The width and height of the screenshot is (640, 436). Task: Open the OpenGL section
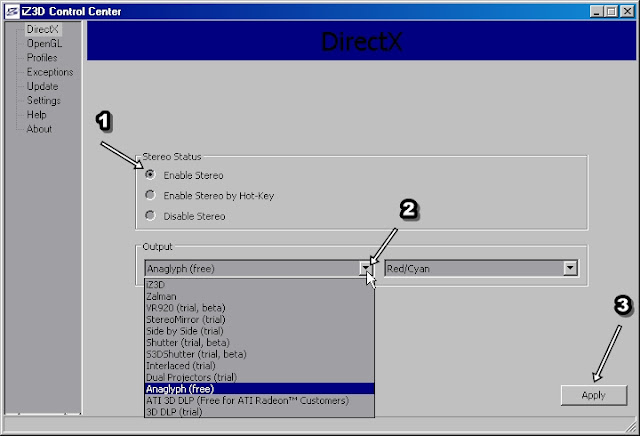coord(44,44)
